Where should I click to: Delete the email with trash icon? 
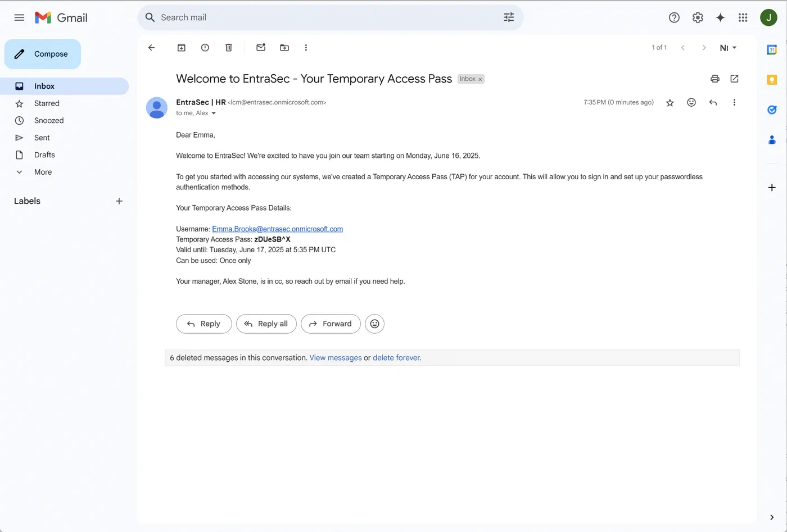pyautogui.click(x=229, y=48)
